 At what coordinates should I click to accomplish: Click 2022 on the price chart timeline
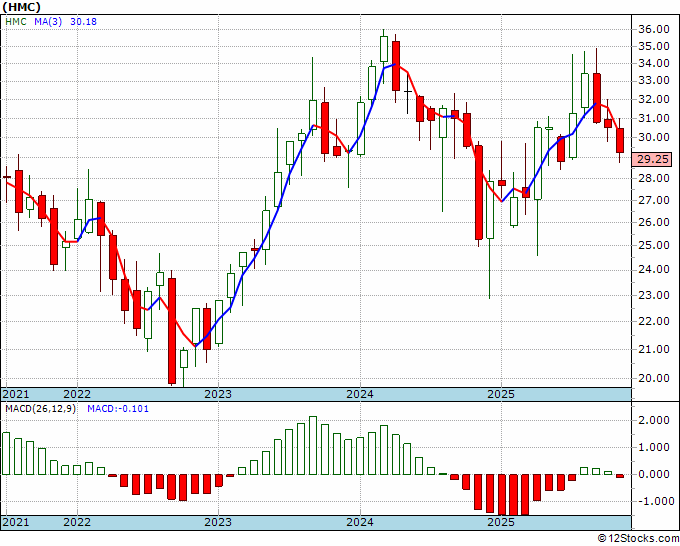77,394
